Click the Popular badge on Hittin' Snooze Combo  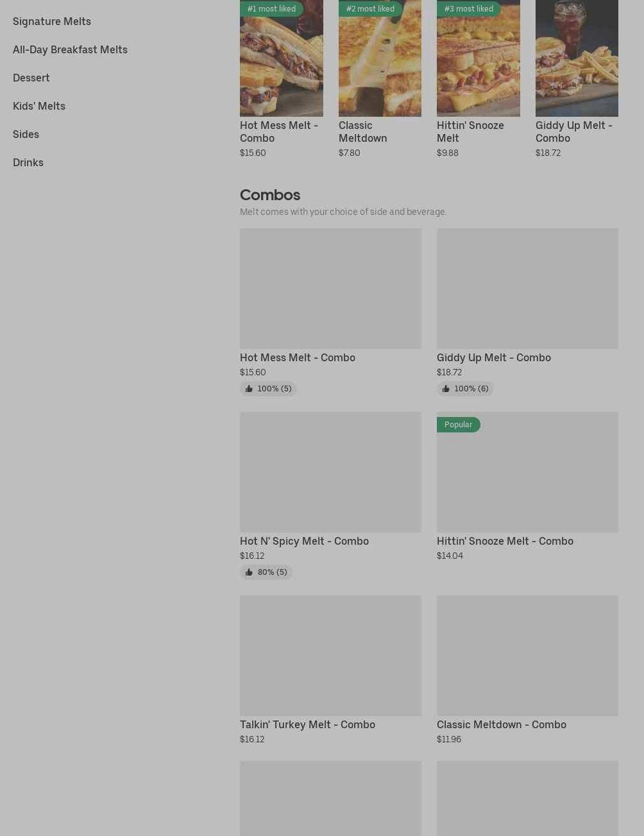tap(458, 425)
